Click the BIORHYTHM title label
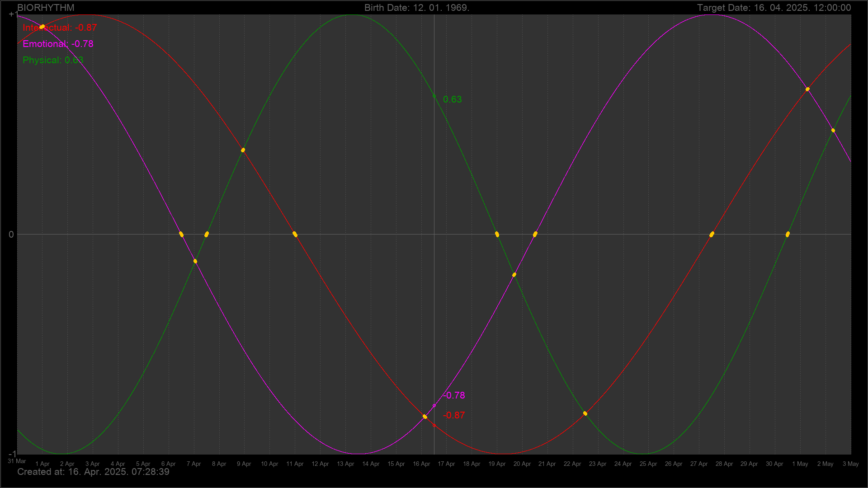 coord(46,8)
